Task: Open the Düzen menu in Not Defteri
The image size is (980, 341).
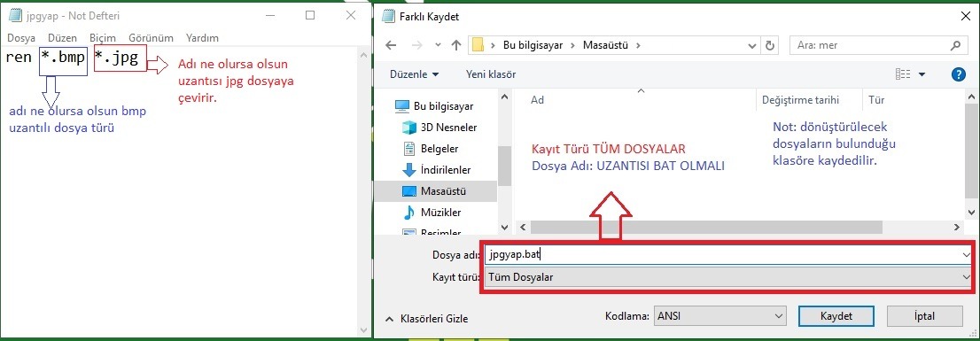Action: tap(63, 38)
